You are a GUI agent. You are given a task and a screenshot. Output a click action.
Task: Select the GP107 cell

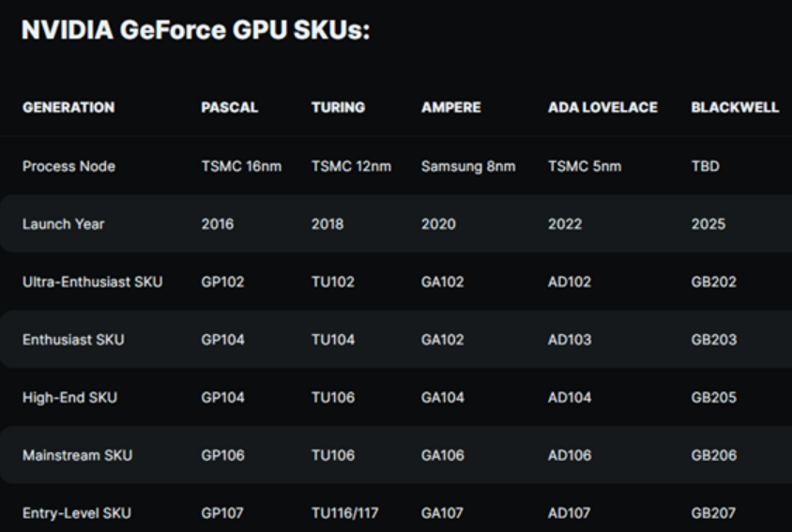(222, 513)
